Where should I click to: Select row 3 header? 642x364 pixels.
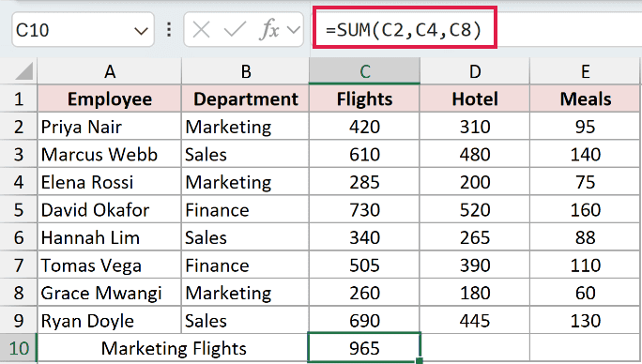[x=19, y=155]
